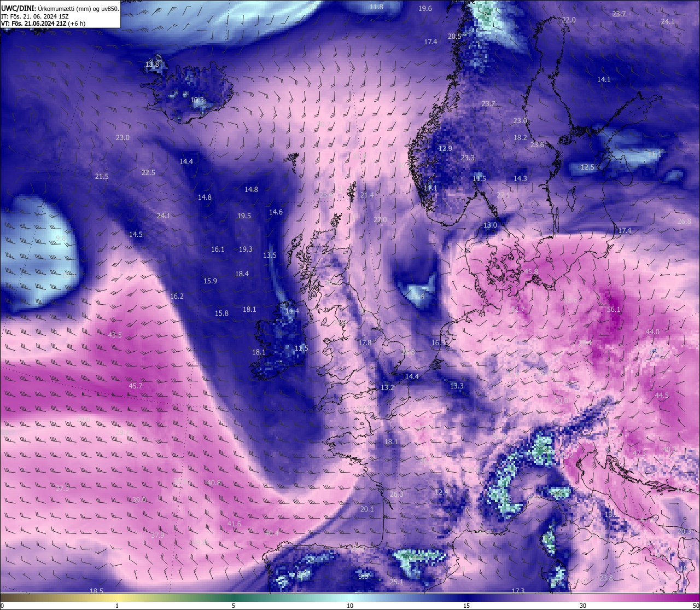Click the 44.0 value on the map

click(652, 332)
